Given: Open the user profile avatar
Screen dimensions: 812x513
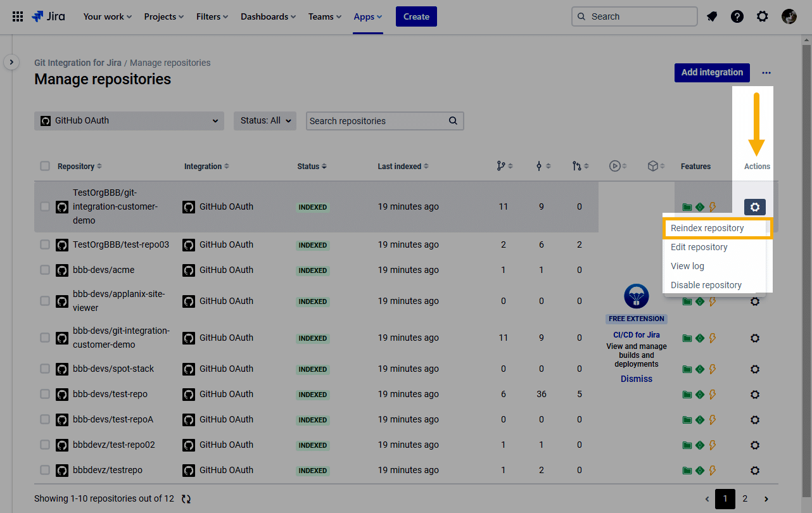Looking at the screenshot, I should coord(789,16).
